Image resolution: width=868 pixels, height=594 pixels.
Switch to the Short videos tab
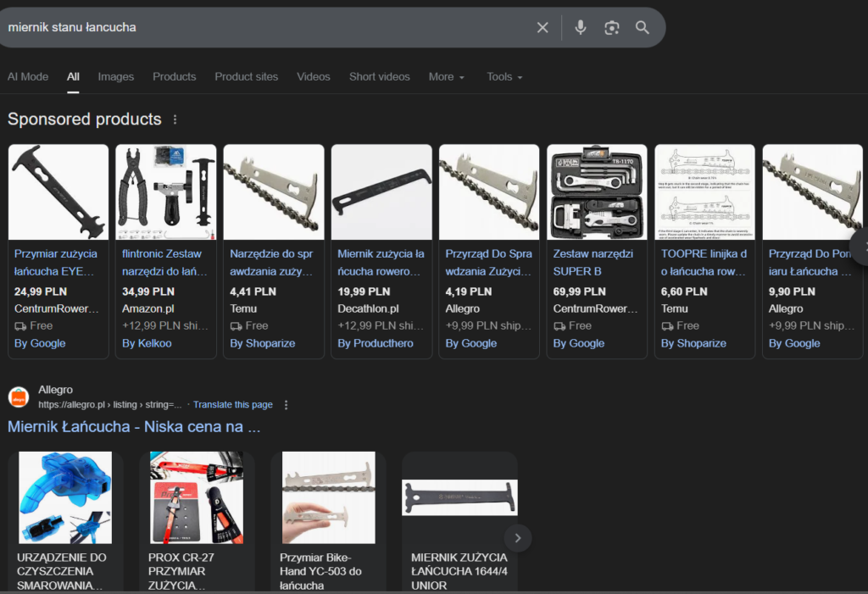coord(380,76)
